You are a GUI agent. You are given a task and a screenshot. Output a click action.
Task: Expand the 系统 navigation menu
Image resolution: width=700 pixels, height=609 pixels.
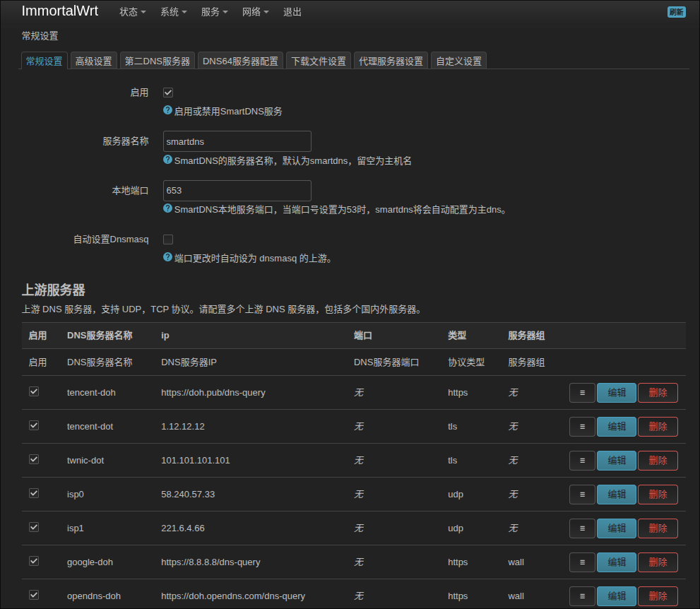[x=173, y=12]
